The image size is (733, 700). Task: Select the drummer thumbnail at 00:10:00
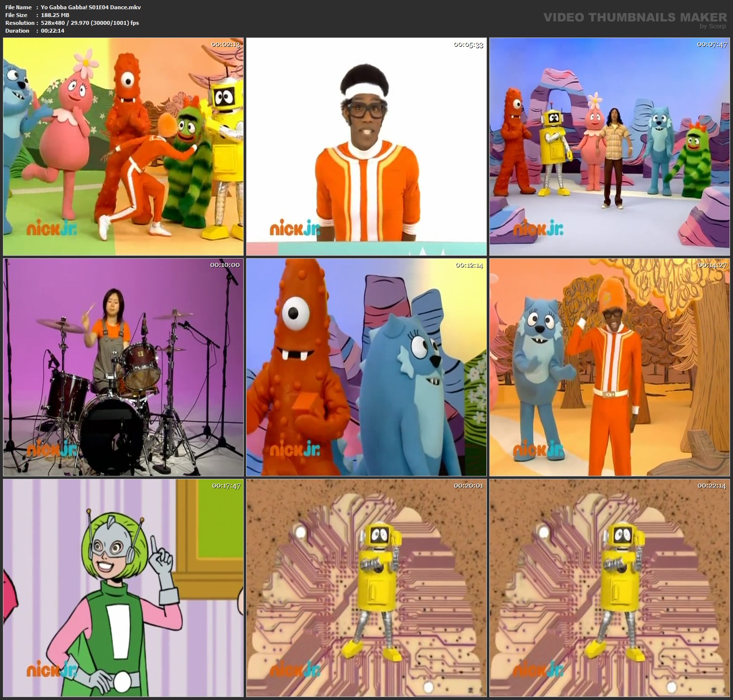pyautogui.click(x=123, y=367)
